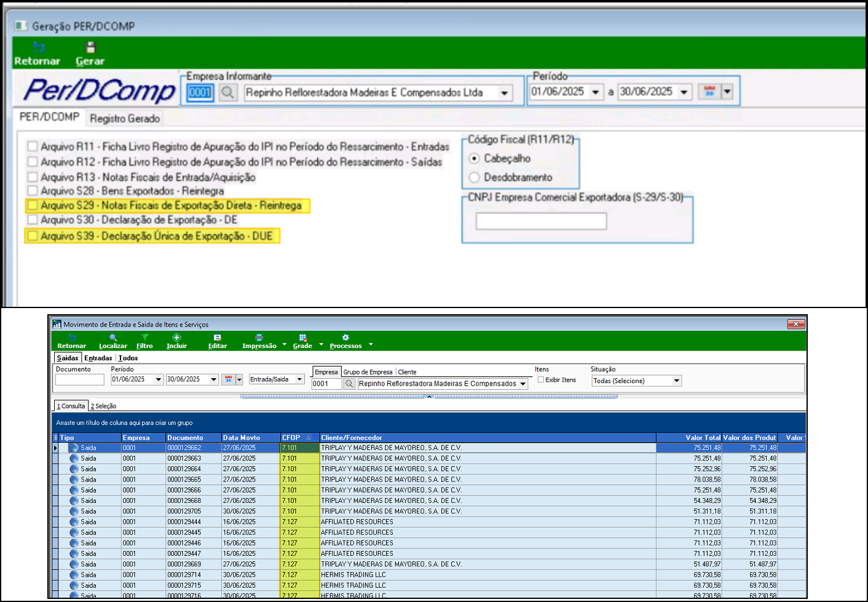The image size is (868, 602).
Task: Click the 0001 company code field in Empresa Informante
Action: (200, 93)
